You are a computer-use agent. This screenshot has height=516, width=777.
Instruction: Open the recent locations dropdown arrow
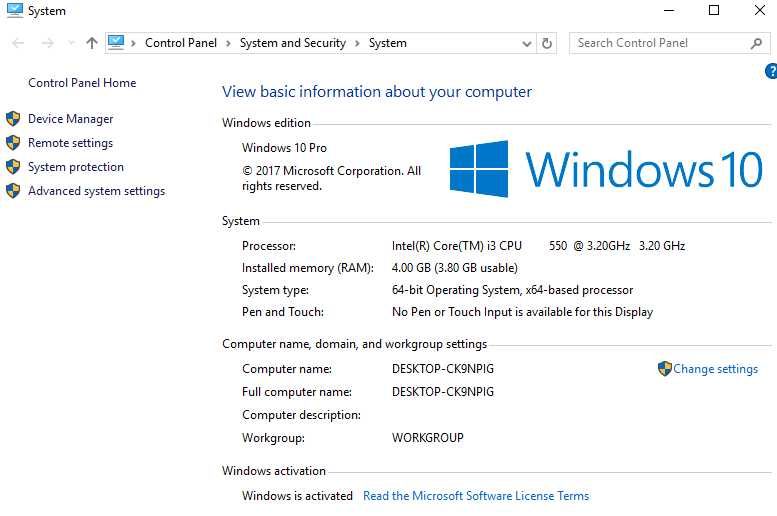[x=71, y=44]
